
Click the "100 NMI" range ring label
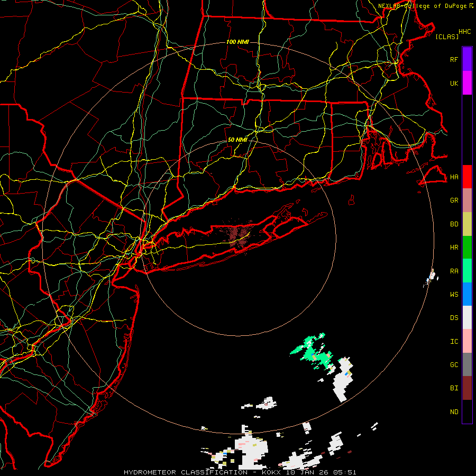[237, 42]
